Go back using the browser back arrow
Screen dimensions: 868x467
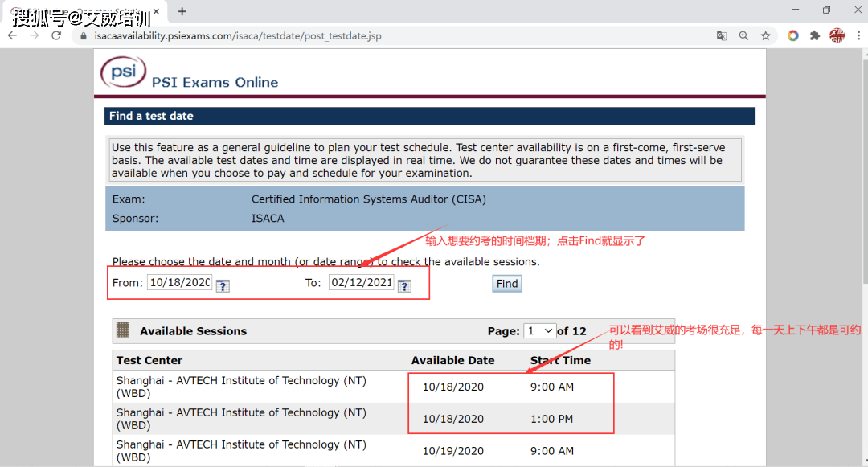pyautogui.click(x=12, y=36)
